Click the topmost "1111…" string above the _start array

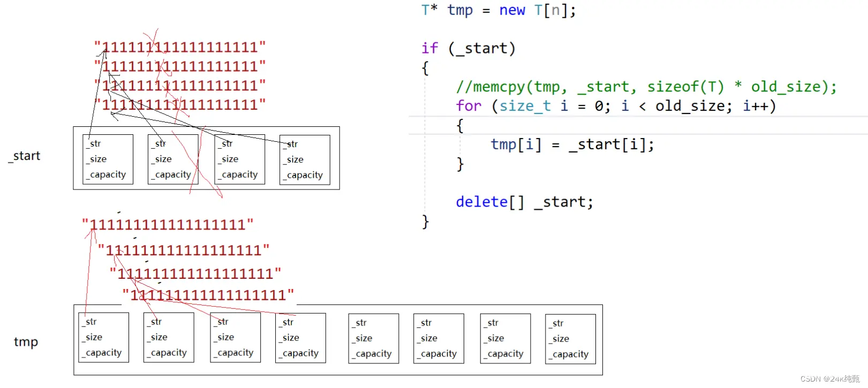coord(180,47)
